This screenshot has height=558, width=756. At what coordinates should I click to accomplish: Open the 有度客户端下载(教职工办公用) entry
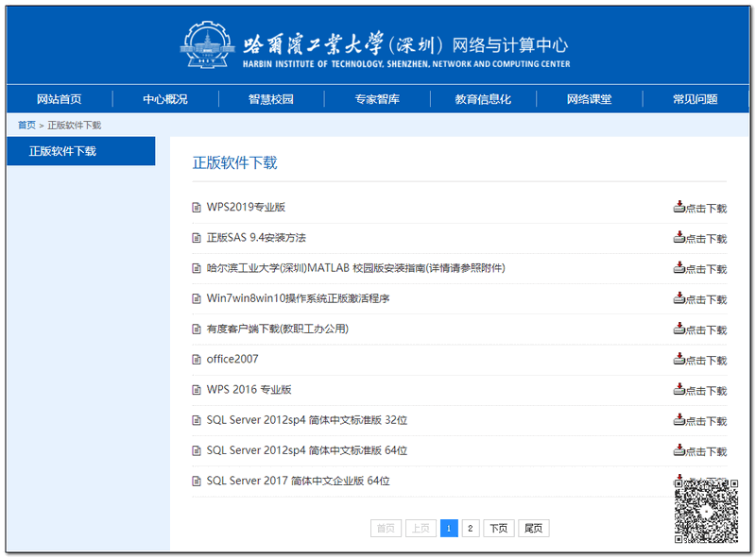(278, 329)
